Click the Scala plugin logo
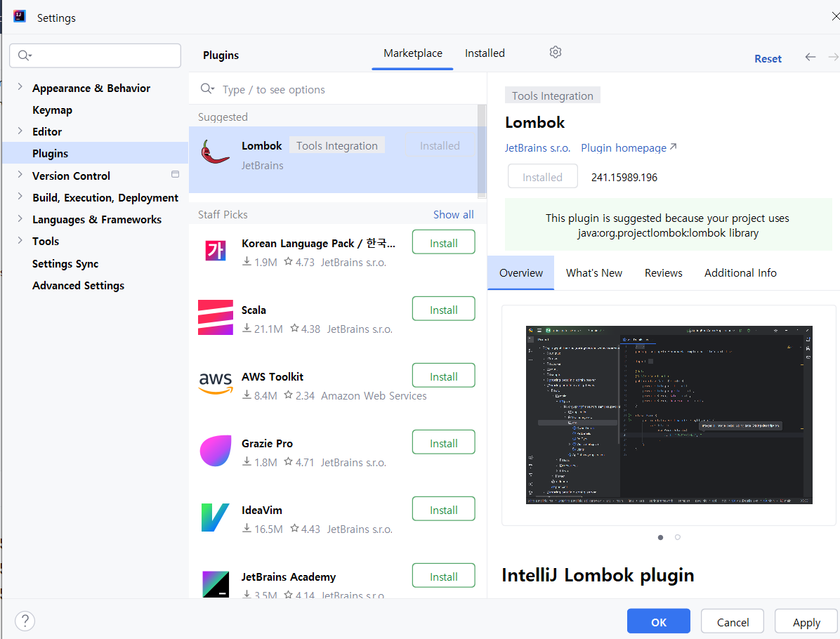840x639 pixels. (x=216, y=317)
